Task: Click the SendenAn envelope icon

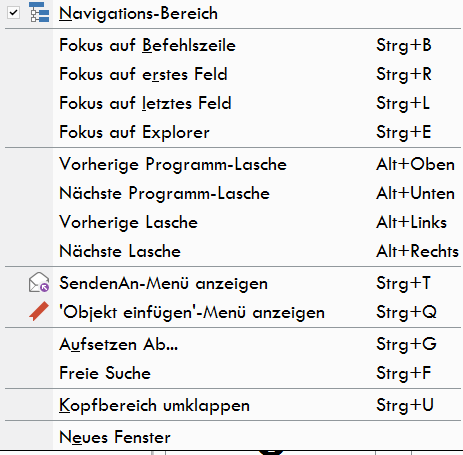Action: point(39,282)
